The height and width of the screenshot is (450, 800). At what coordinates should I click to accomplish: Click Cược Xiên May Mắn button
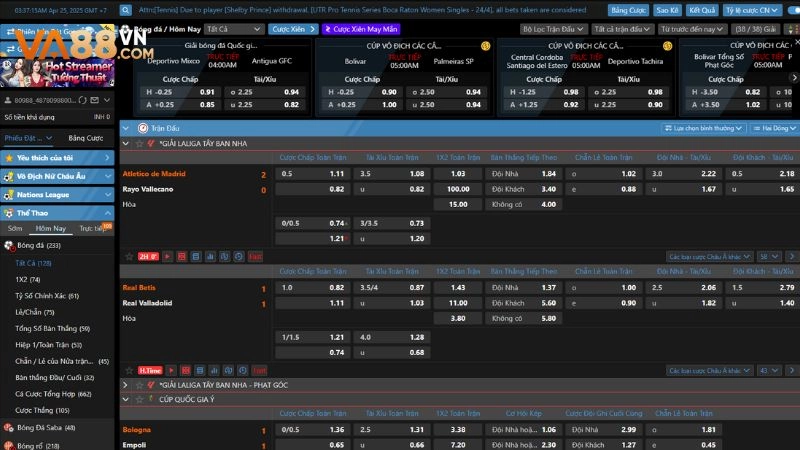click(361, 30)
